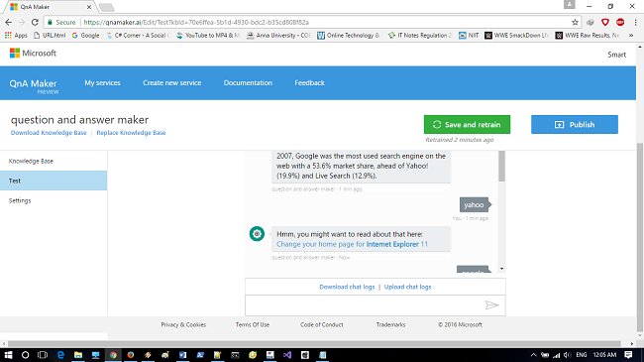Open the C# Corner bookmark
The height and width of the screenshot is (362, 644).
(x=138, y=36)
